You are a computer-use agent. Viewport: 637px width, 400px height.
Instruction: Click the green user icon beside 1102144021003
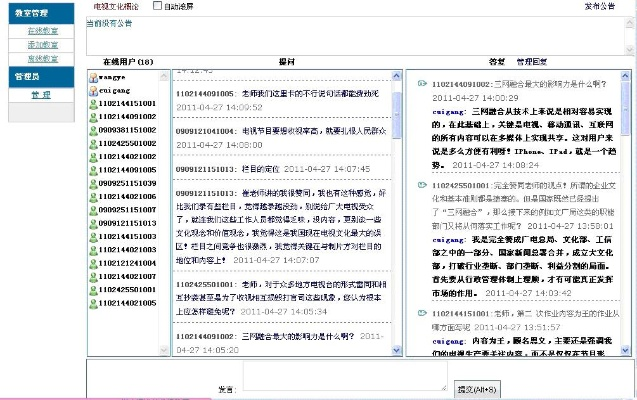tap(93, 250)
